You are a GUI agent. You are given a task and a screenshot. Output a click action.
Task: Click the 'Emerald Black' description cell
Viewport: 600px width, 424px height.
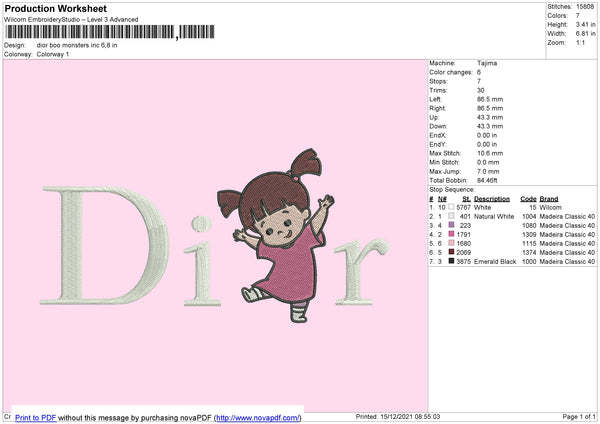pos(495,261)
